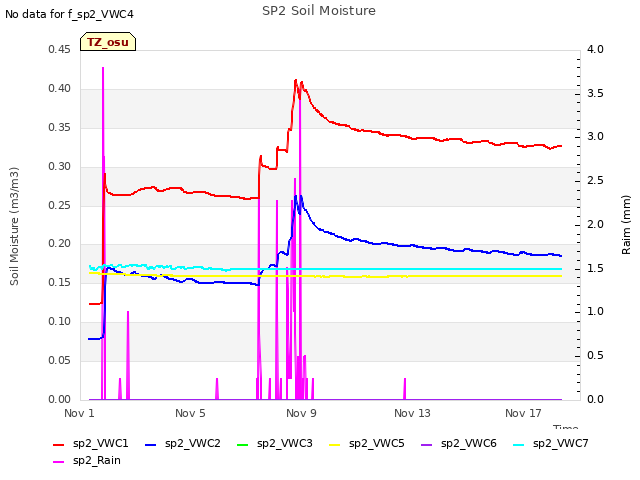Image resolution: width=640 pixels, height=480 pixels.
Task: Click the 4.0 right axis value
Action: click(595, 49)
